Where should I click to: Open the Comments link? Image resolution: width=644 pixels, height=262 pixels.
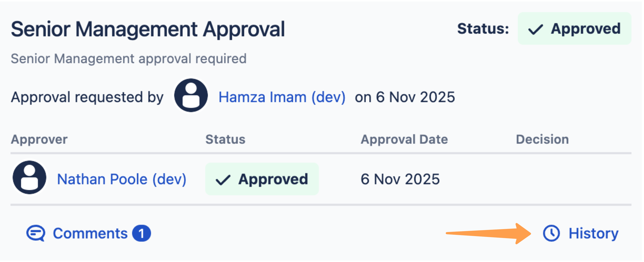click(90, 233)
